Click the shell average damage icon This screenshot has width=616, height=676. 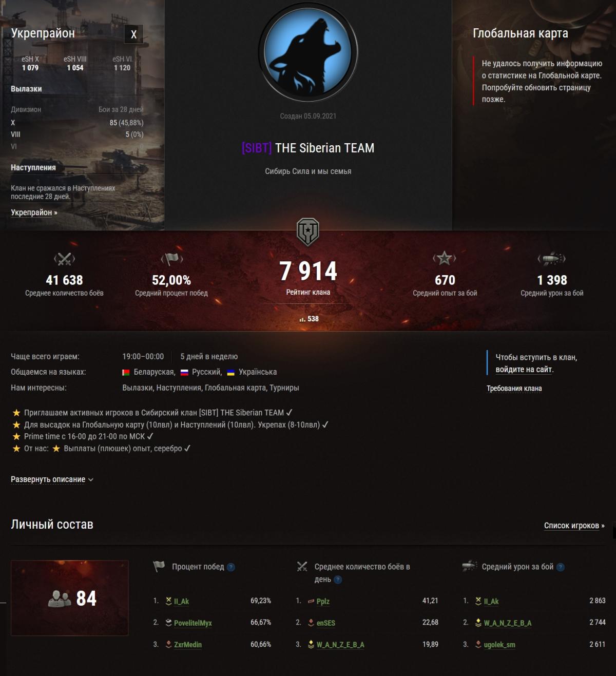tap(551, 259)
